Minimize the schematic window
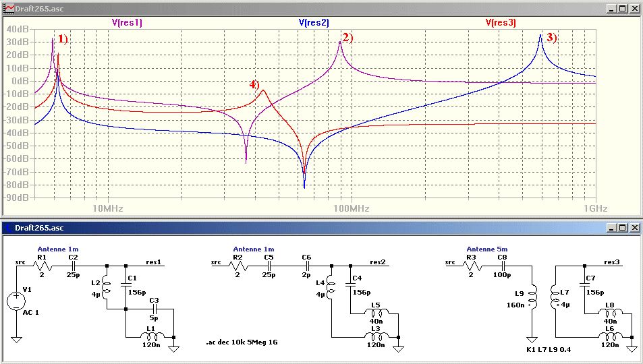This screenshot has height=364, width=643. pyautogui.click(x=611, y=228)
